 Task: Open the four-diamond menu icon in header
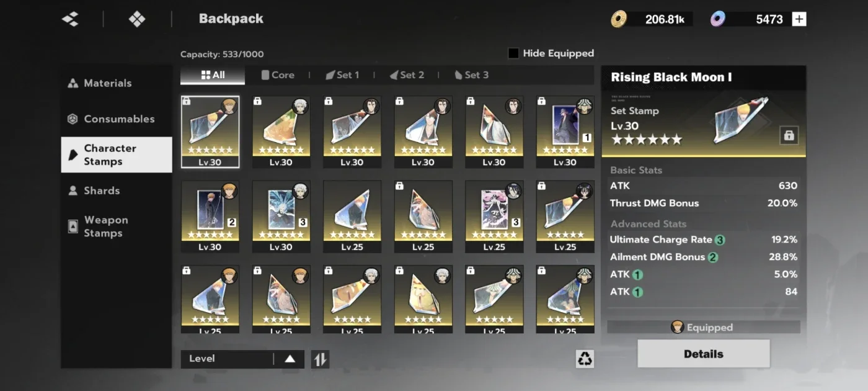point(137,19)
